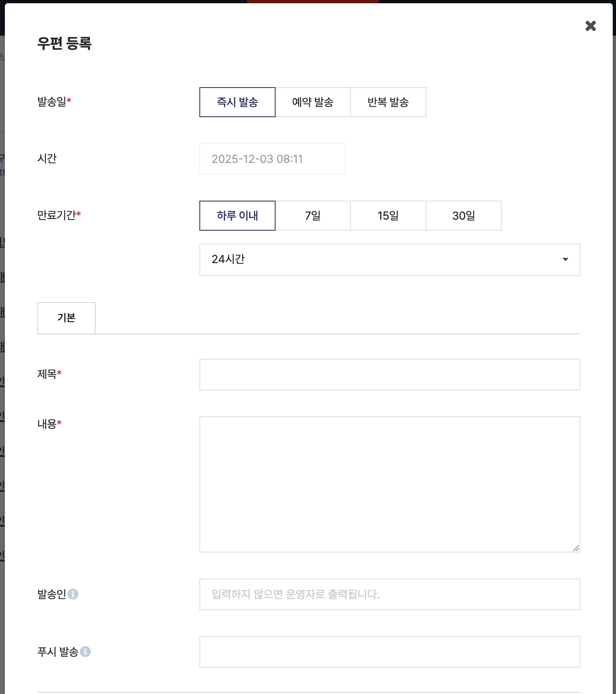Select 예약 발송 scheduled send option
This screenshot has height=694, width=616.
(312, 102)
